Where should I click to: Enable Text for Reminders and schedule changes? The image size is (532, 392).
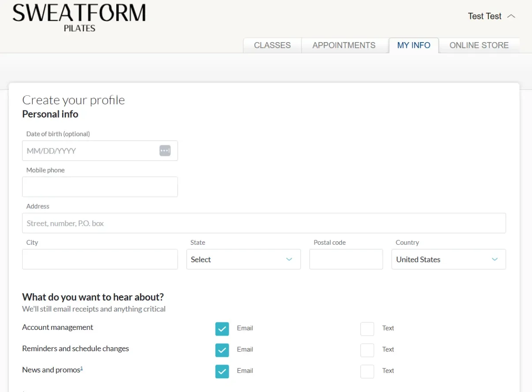[x=367, y=350]
